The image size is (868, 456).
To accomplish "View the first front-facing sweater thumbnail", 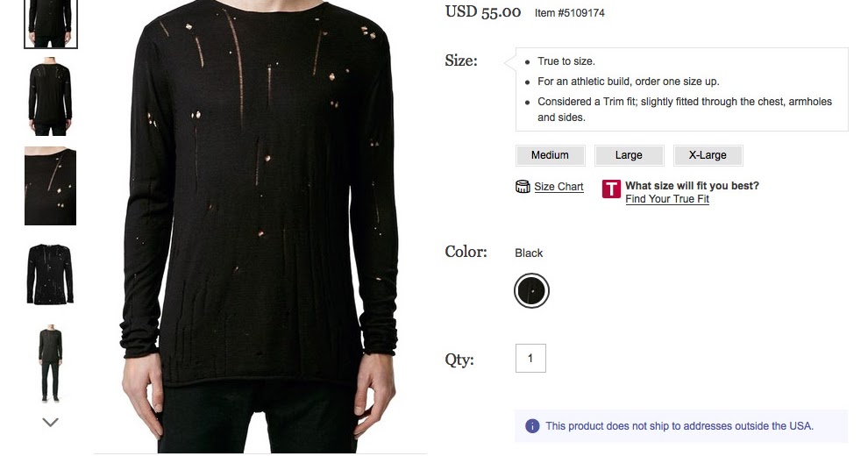I will pyautogui.click(x=50, y=24).
